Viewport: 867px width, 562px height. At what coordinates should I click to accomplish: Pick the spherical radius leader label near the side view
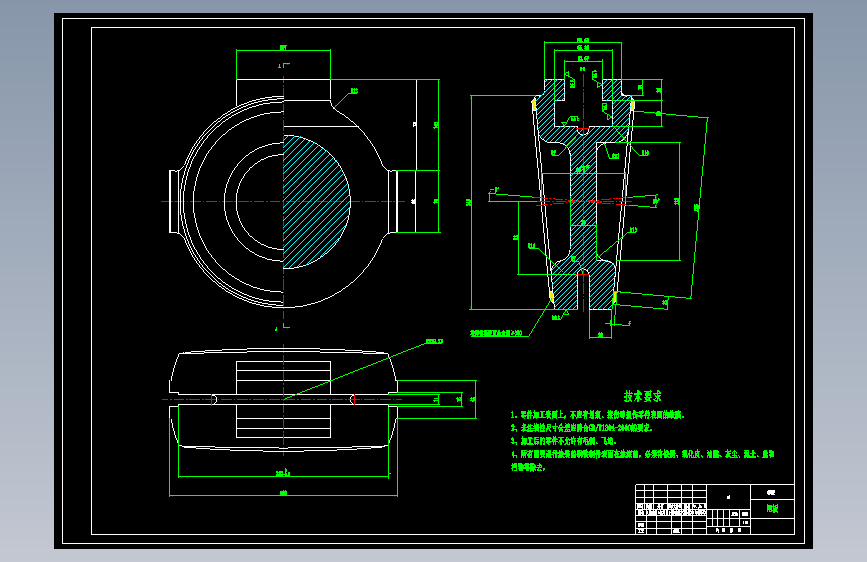pyautogui.click(x=434, y=341)
